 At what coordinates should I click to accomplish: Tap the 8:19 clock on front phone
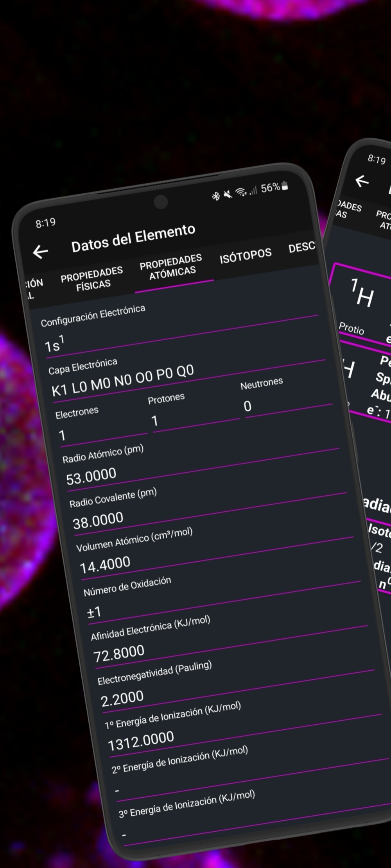click(46, 223)
